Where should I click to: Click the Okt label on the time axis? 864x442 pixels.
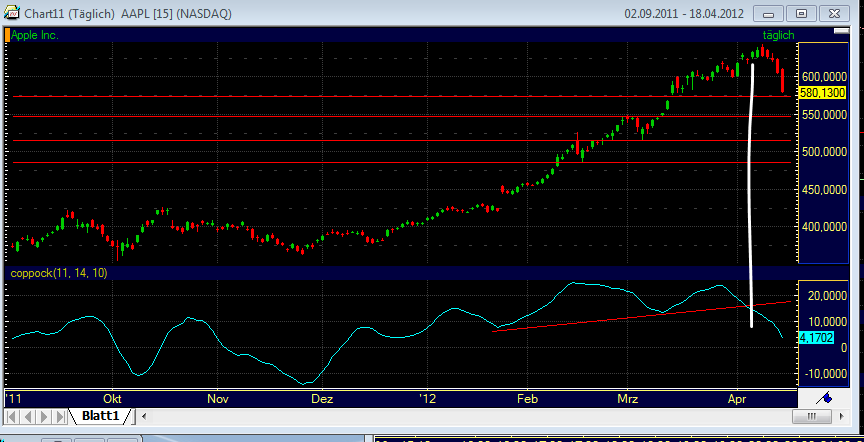coord(112,398)
